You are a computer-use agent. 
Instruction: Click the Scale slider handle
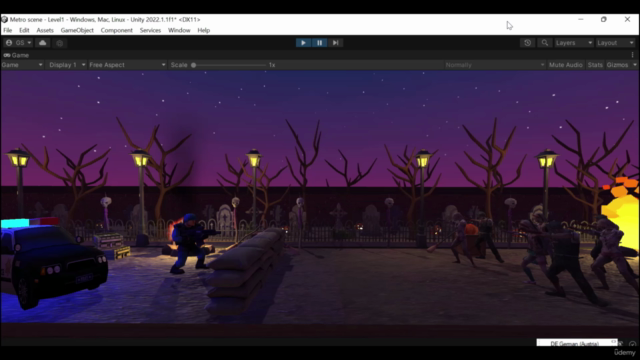(193, 65)
